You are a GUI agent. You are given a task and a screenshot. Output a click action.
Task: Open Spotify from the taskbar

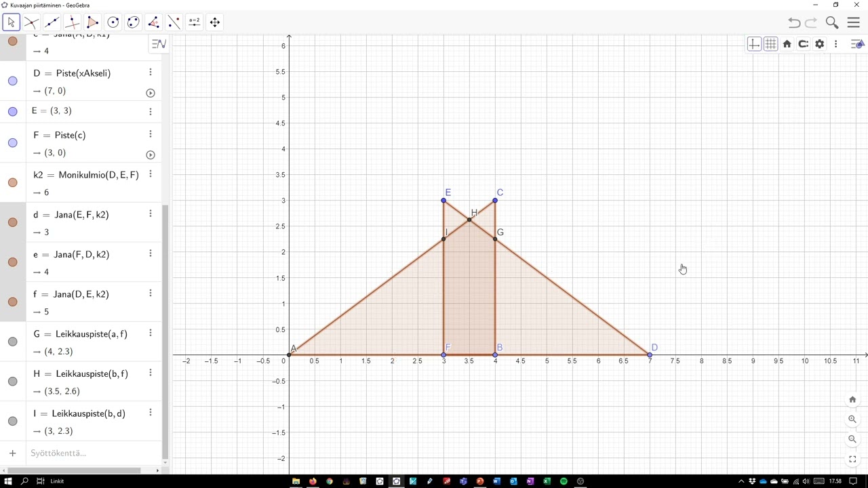coord(564,481)
